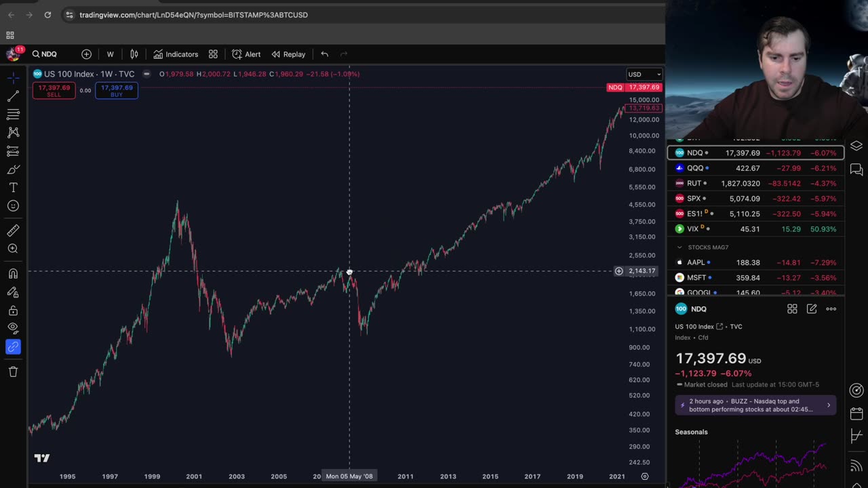Select the crosshair cursor tool
The width and height of the screenshot is (868, 488).
click(x=13, y=77)
